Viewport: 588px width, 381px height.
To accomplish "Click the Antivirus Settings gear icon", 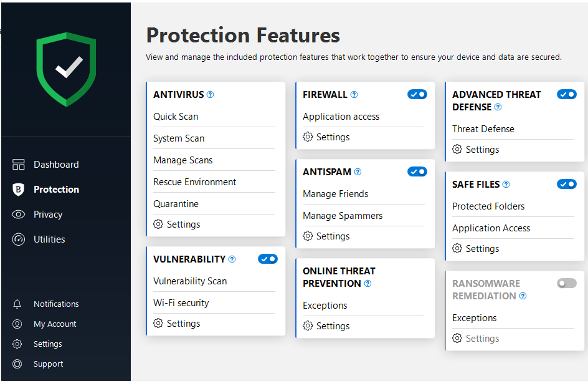I will click(158, 224).
